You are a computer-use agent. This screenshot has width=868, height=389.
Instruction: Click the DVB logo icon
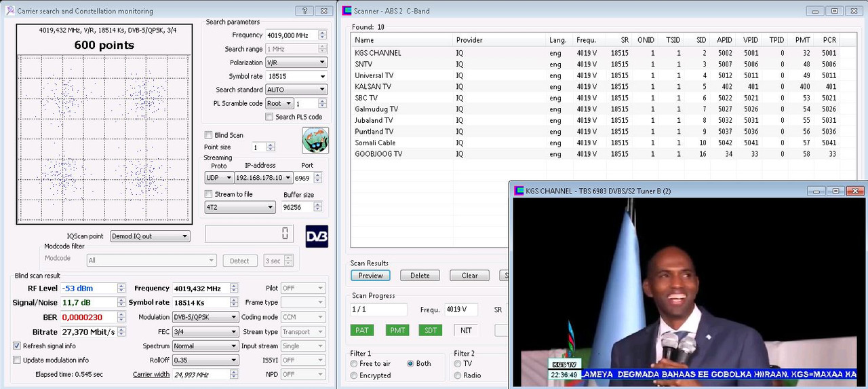click(317, 236)
